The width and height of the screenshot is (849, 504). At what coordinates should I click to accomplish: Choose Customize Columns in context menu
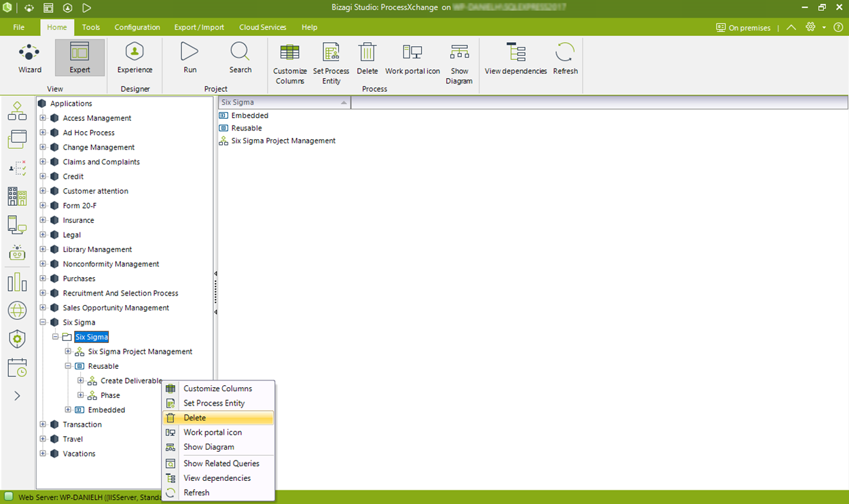pyautogui.click(x=218, y=389)
